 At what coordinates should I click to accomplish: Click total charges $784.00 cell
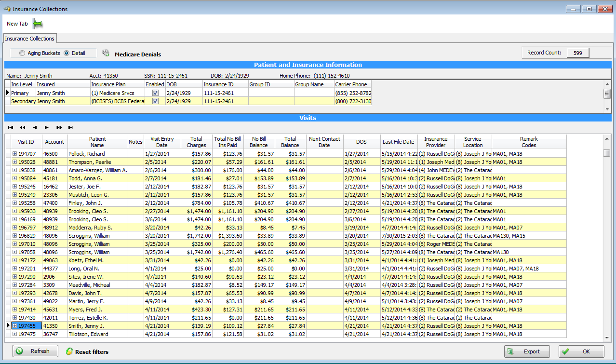197,203
